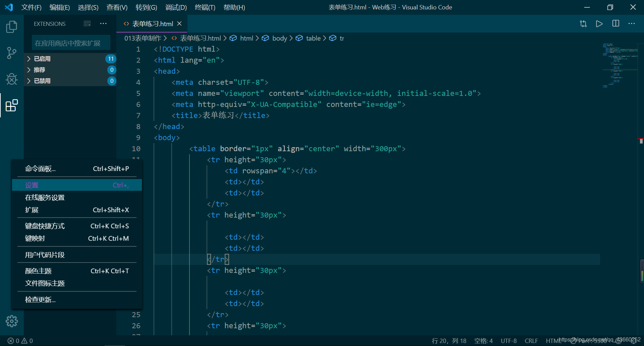This screenshot has height=346, width=644.
Task: Select 扩展 in the manage menu
Action: [77, 210]
